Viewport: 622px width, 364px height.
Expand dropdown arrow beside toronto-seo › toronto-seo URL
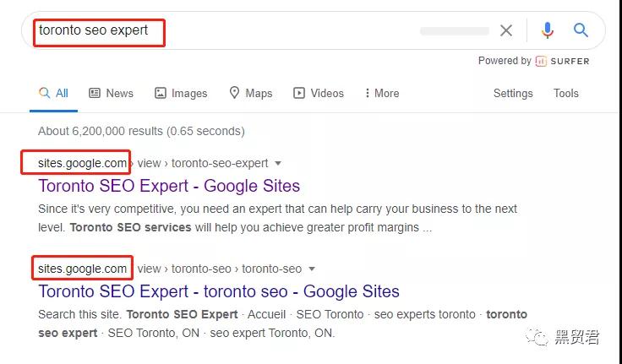point(312,269)
